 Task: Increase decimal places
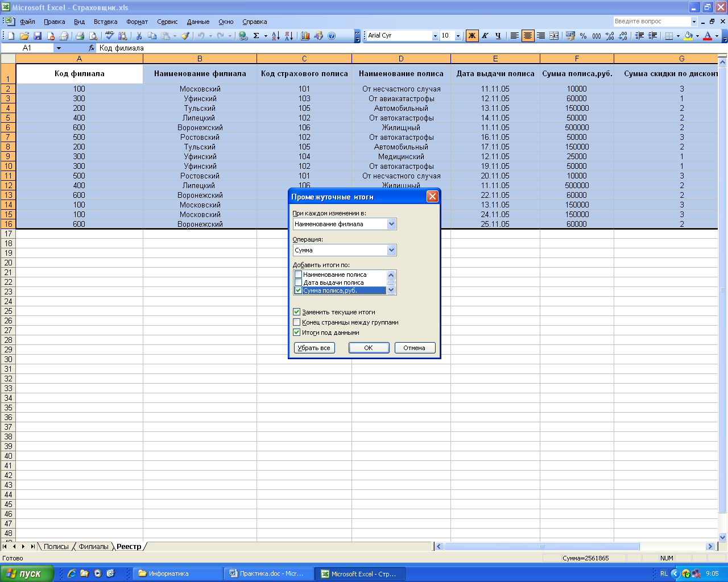click(610, 36)
